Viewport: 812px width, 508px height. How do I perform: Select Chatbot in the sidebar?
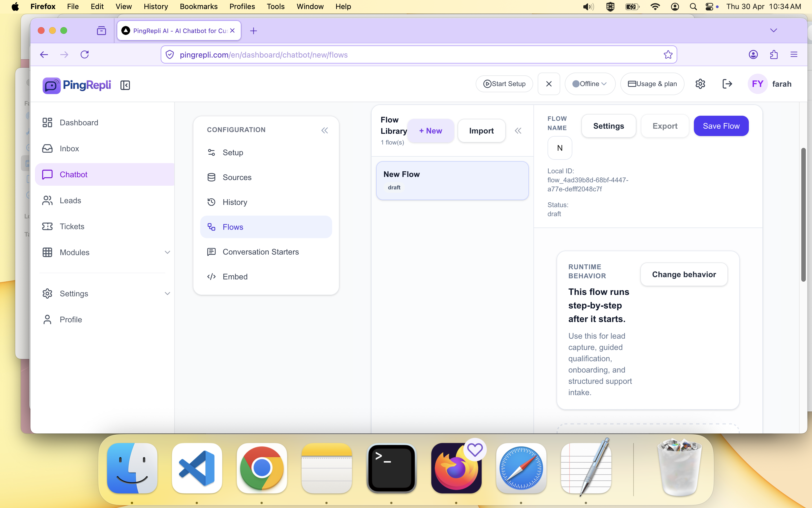tap(105, 174)
